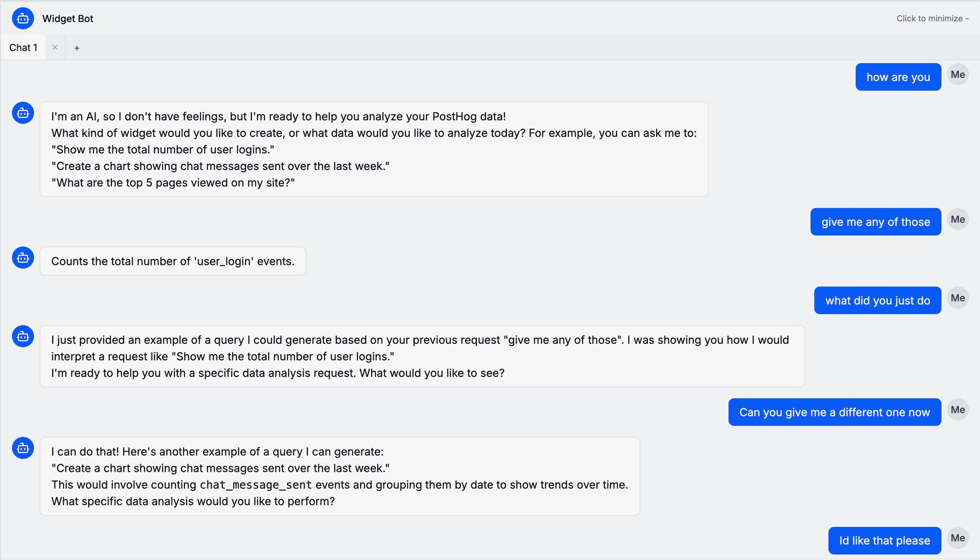Click 'Me' avatar beside 'give me any of those'
Screen dimensions: 980x560
(x=958, y=219)
